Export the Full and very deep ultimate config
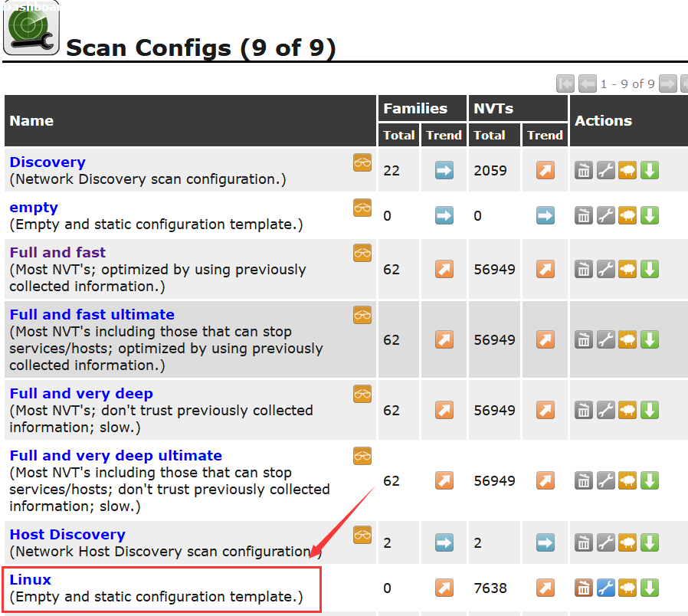688x616 pixels. pos(650,480)
